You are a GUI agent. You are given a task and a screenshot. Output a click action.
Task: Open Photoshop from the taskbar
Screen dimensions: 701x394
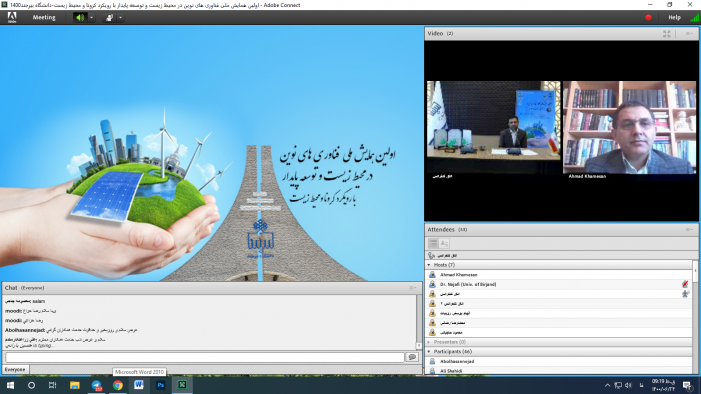(x=160, y=385)
